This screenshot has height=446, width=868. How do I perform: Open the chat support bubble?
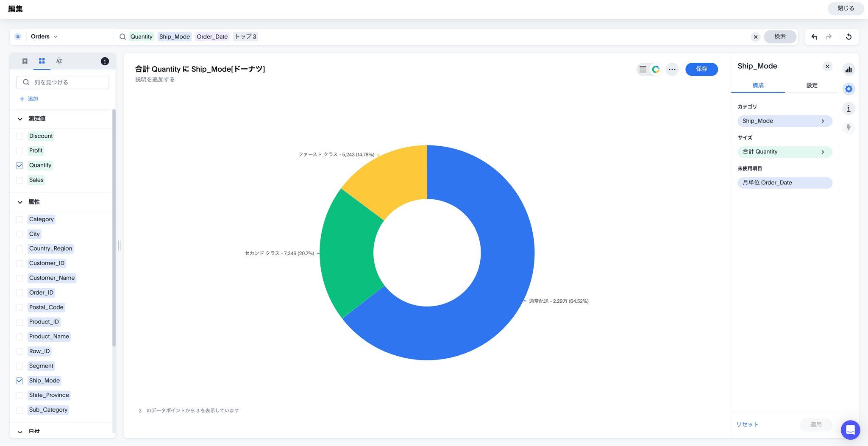click(850, 430)
